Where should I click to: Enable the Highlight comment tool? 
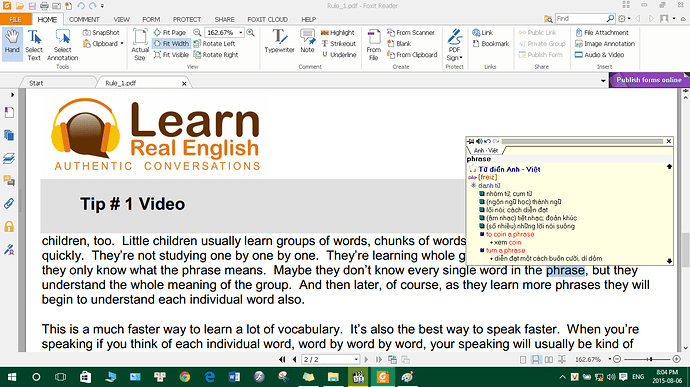click(338, 33)
